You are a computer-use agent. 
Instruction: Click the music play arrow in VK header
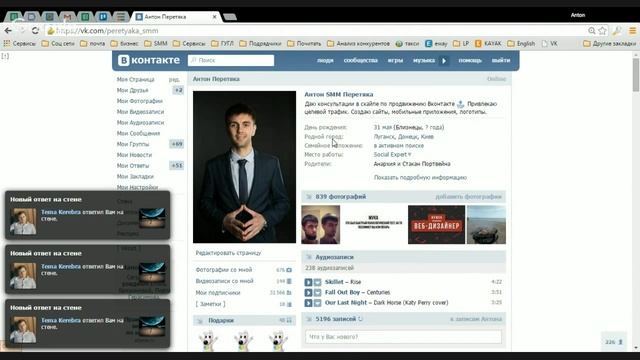tap(444, 60)
